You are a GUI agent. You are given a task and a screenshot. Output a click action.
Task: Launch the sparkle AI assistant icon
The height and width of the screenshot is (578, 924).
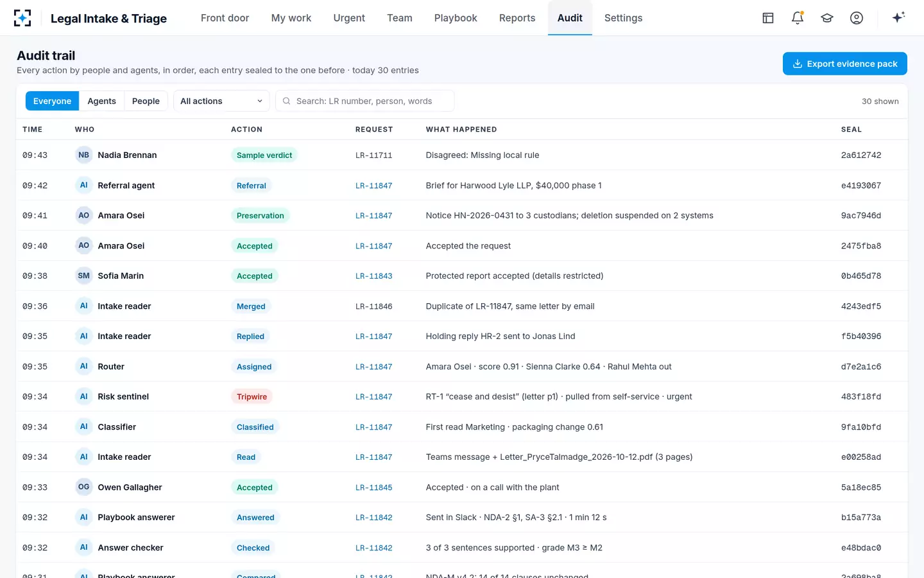[898, 17]
